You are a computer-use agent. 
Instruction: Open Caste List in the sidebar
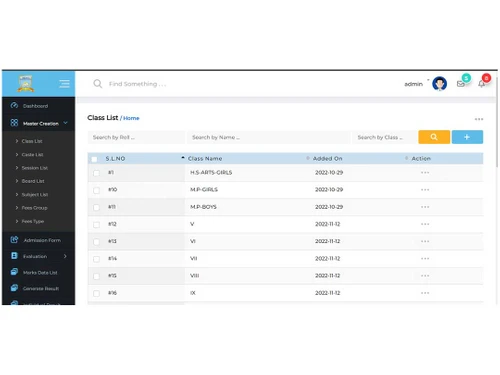tap(32, 155)
